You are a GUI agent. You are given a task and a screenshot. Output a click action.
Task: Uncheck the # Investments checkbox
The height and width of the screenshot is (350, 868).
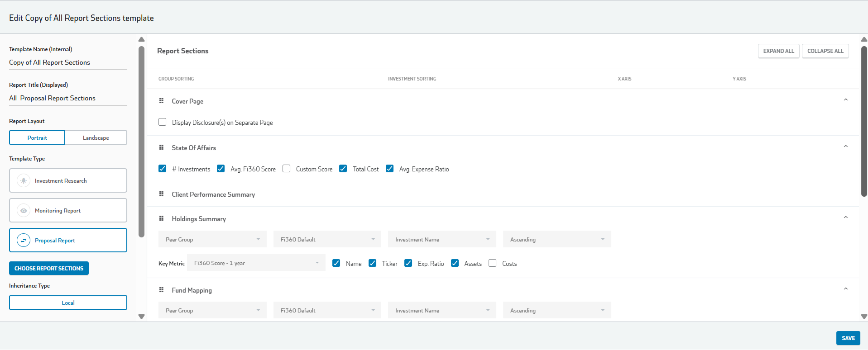[x=163, y=169]
